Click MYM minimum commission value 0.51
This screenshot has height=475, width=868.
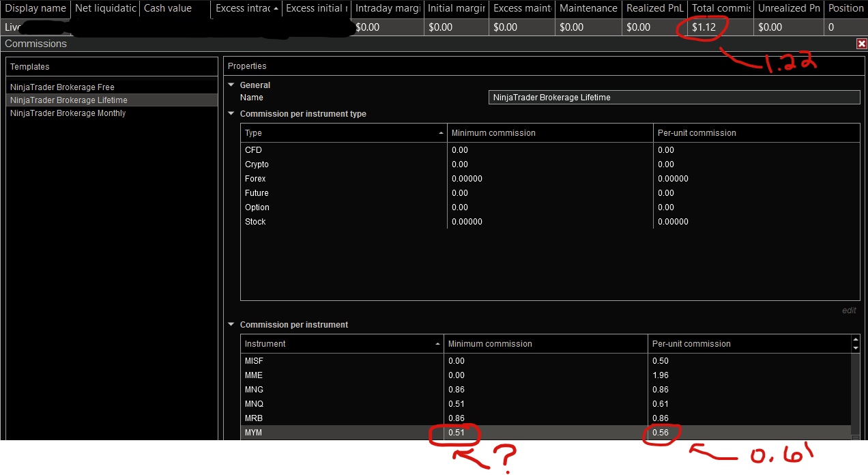(457, 433)
